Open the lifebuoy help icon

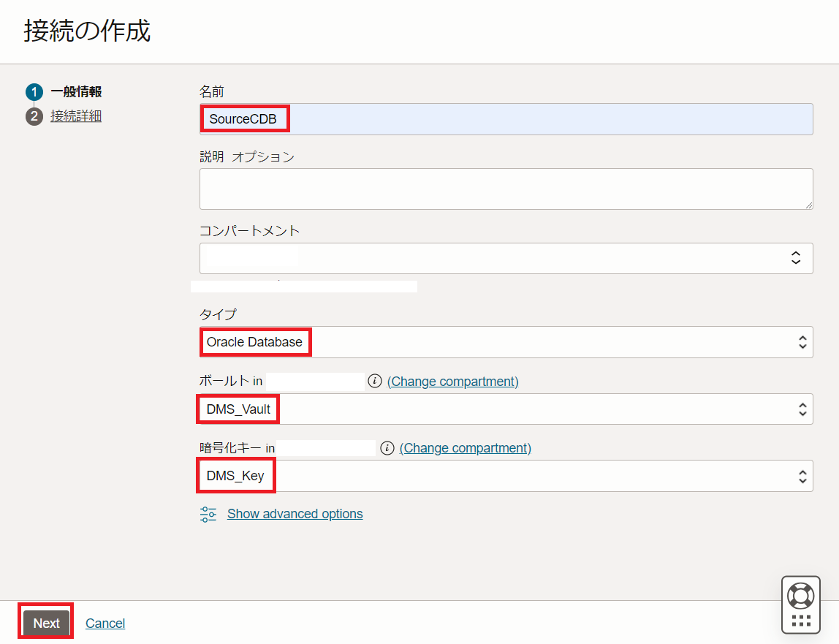(x=801, y=595)
